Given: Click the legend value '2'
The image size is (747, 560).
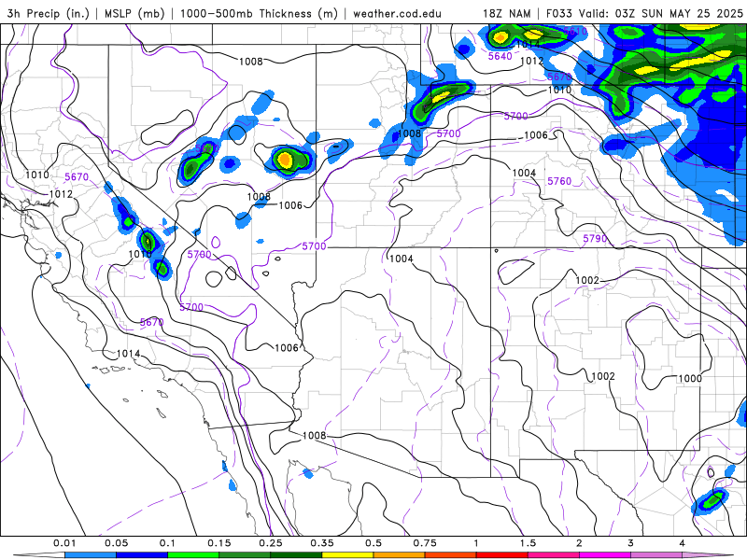Looking at the screenshot, I should point(579,543).
